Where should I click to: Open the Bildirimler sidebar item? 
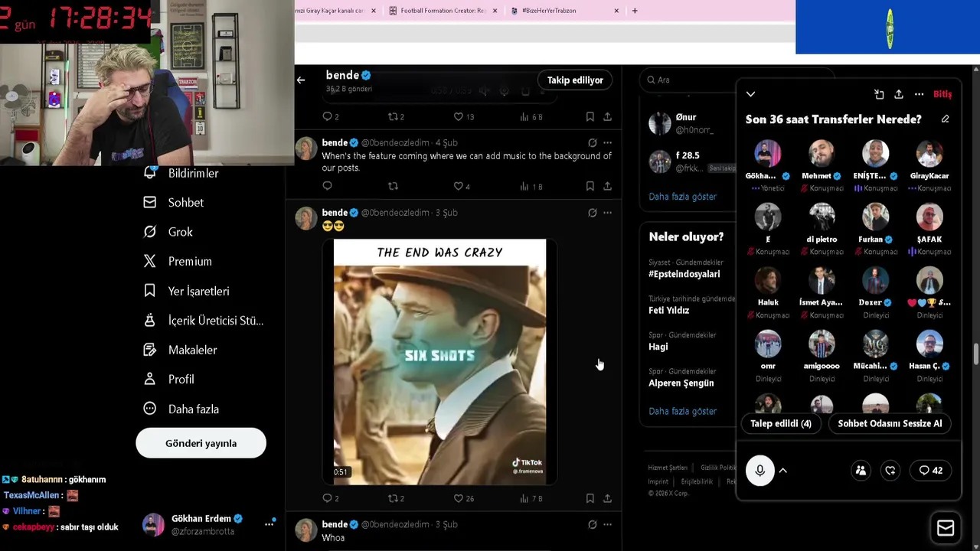(181, 173)
